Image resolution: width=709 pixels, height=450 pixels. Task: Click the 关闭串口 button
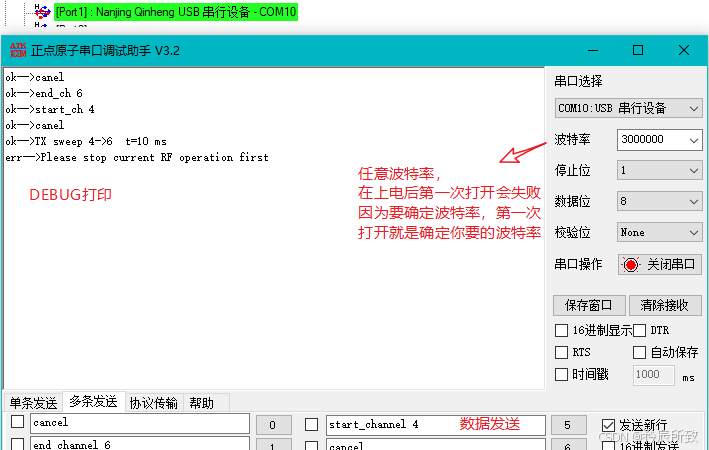[x=660, y=265]
